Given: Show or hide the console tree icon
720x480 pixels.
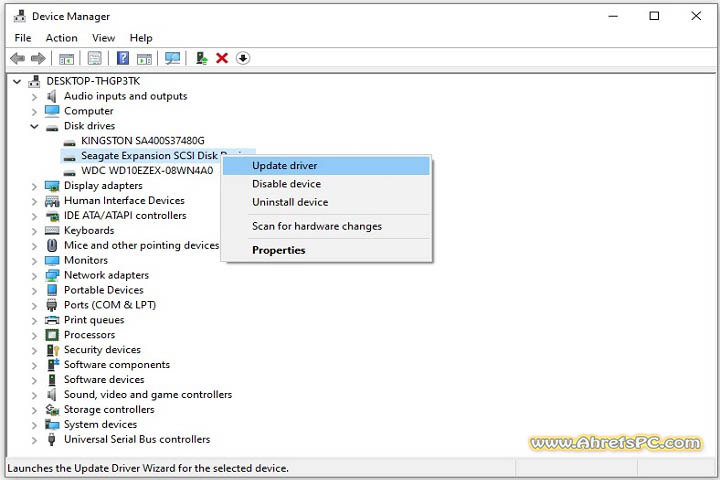Looking at the screenshot, I should click(66, 59).
